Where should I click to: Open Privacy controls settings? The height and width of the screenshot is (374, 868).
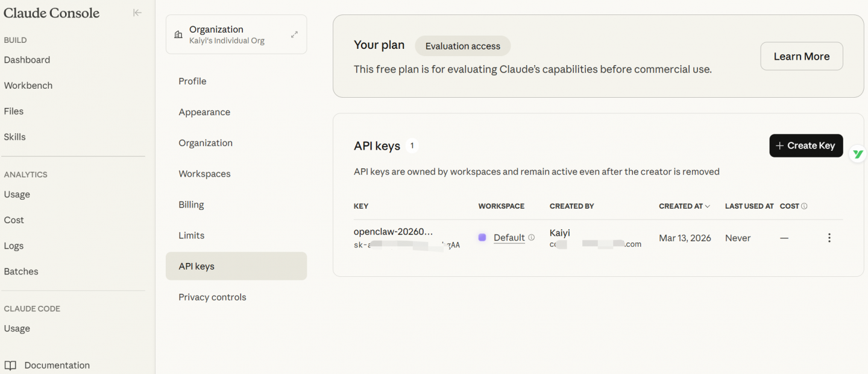coord(212,297)
